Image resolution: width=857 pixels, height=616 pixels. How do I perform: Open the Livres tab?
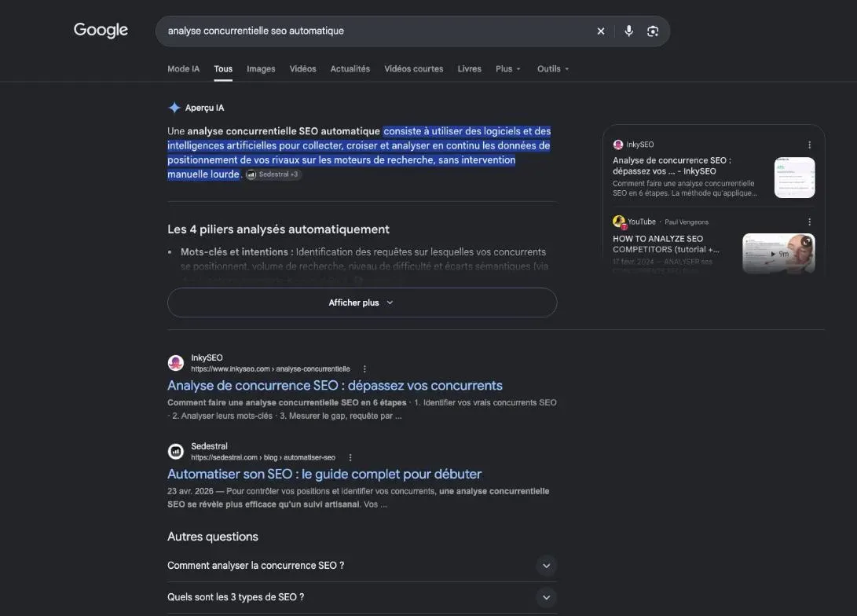[x=470, y=69]
